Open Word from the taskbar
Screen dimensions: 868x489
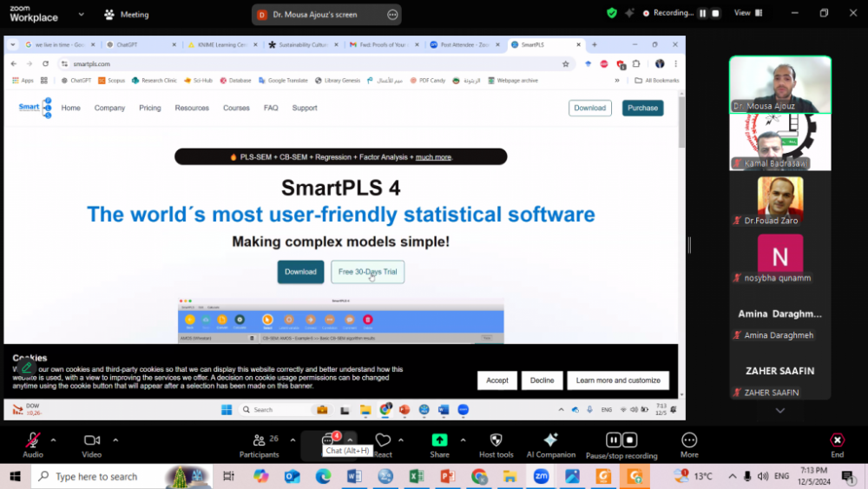click(x=354, y=476)
